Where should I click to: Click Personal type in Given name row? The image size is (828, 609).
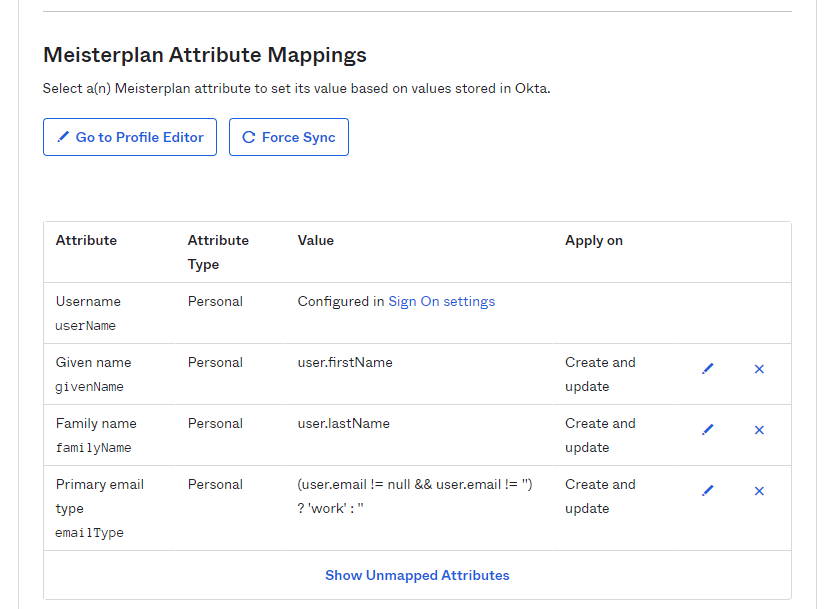(x=215, y=362)
